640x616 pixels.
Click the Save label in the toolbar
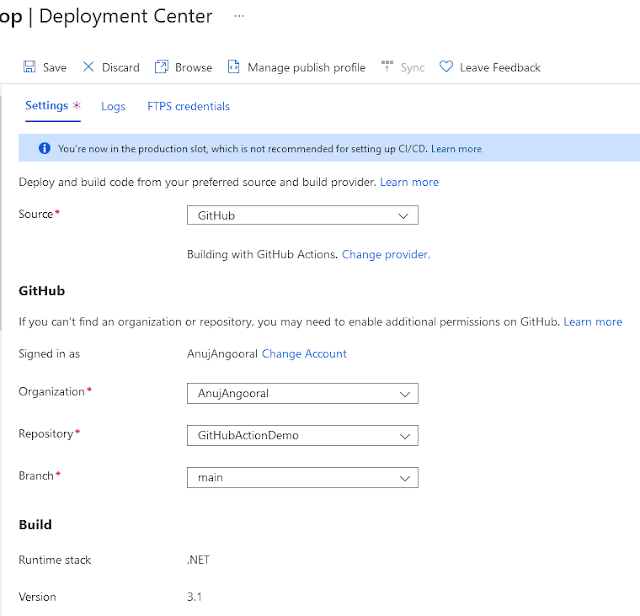[55, 67]
